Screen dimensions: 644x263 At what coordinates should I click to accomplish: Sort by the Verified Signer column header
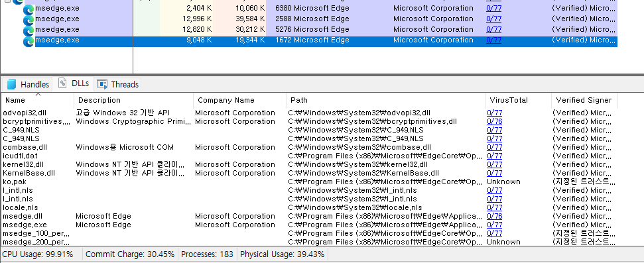[584, 100]
